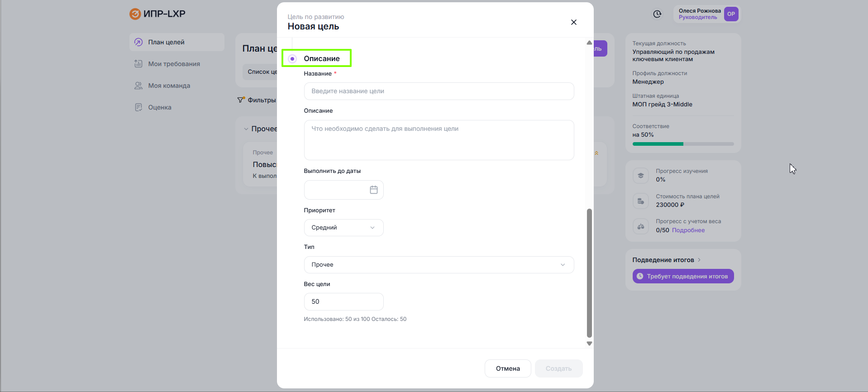The height and width of the screenshot is (392, 868).
Task: Click the scales weight progress icon
Action: (x=640, y=226)
